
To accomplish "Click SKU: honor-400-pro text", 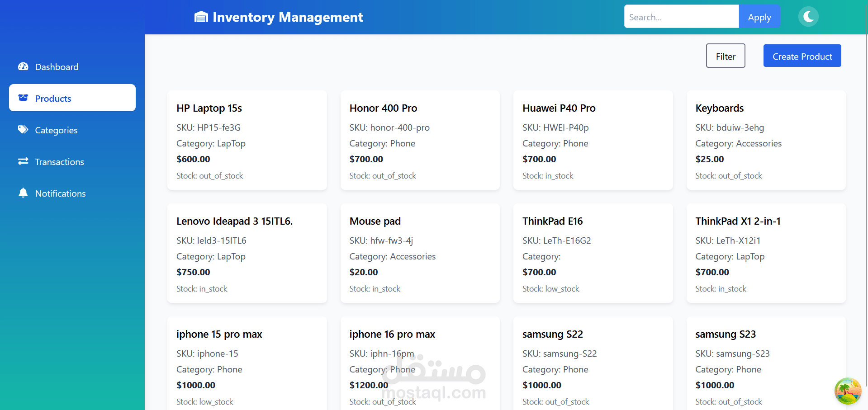I will [x=389, y=127].
